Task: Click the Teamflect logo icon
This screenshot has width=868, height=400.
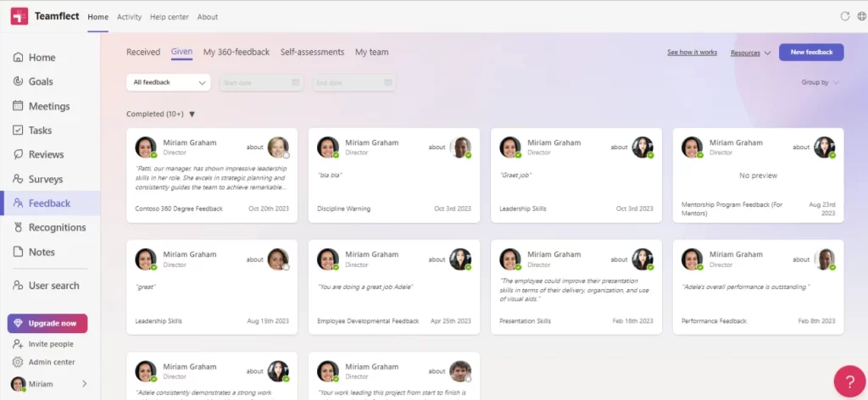Action: [x=19, y=17]
